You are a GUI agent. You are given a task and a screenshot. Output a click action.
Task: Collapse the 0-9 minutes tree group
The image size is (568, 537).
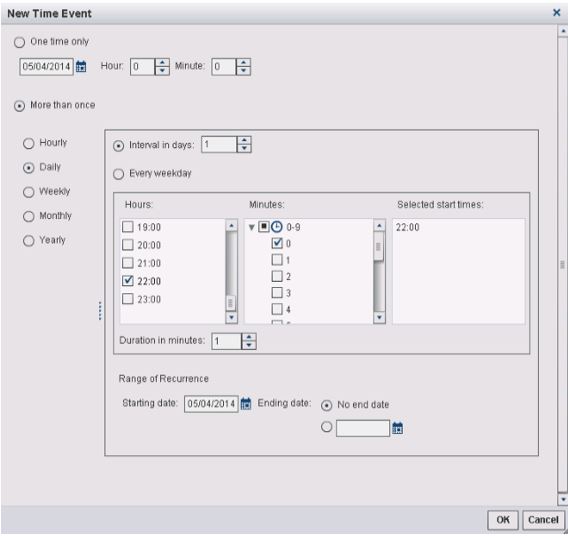tap(251, 228)
